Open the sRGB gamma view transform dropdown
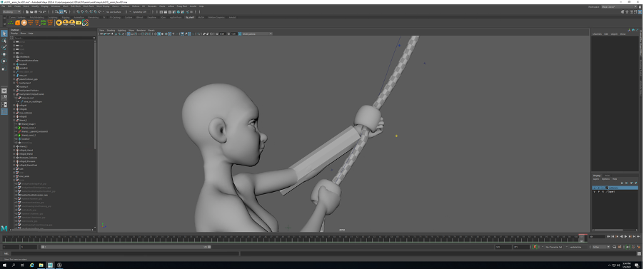 [x=256, y=34]
